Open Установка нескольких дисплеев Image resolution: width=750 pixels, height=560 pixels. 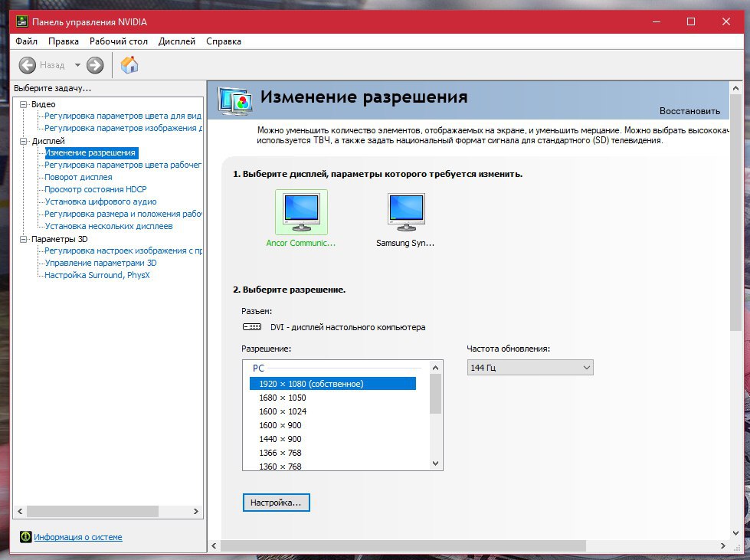point(109,226)
